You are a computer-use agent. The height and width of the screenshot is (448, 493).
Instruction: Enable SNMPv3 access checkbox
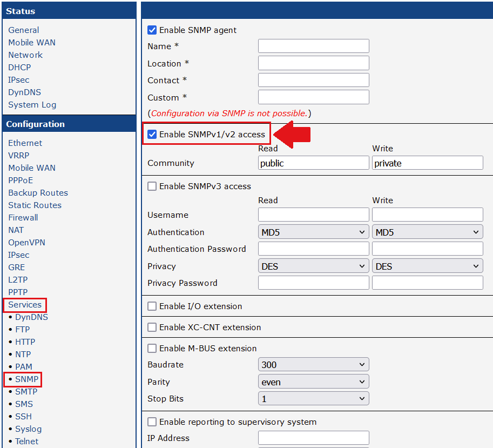[x=152, y=186]
